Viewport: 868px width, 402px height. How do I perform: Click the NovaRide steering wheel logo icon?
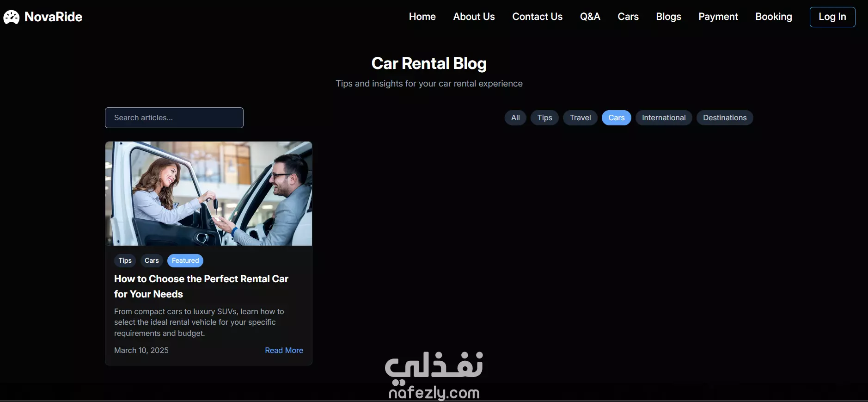12,17
